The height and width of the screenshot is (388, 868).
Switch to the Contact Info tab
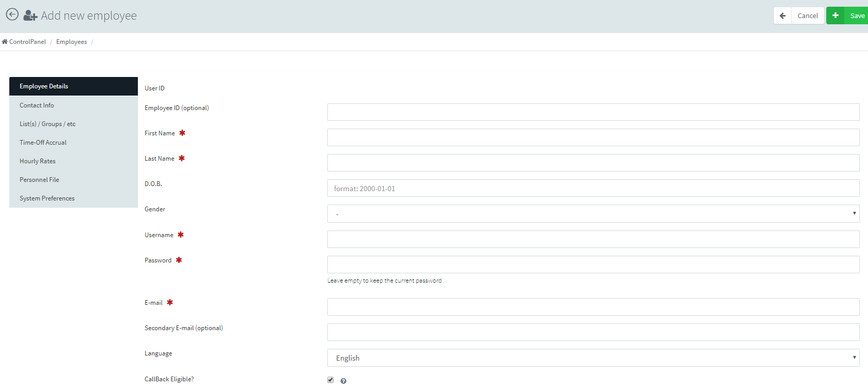73,105
